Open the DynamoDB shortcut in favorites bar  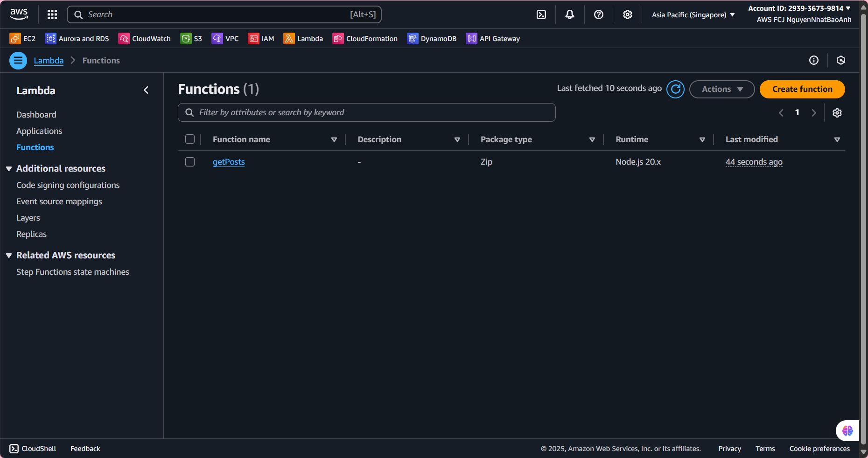[432, 39]
